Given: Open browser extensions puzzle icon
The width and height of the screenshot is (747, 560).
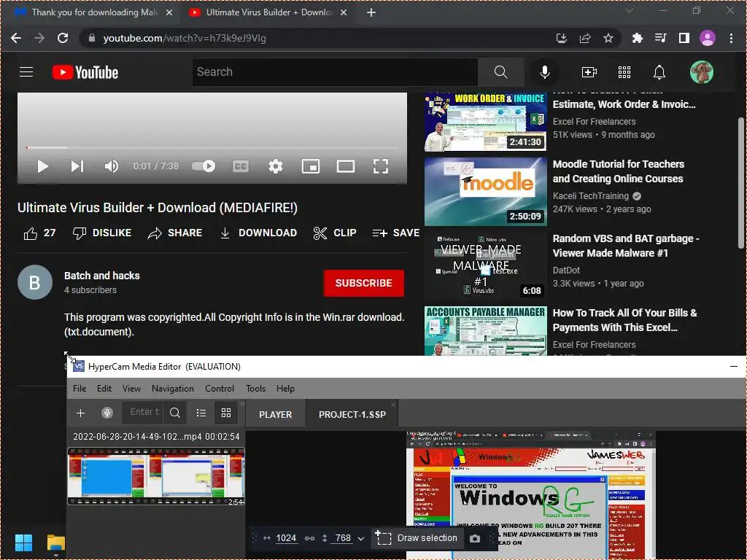Looking at the screenshot, I should coord(637,38).
